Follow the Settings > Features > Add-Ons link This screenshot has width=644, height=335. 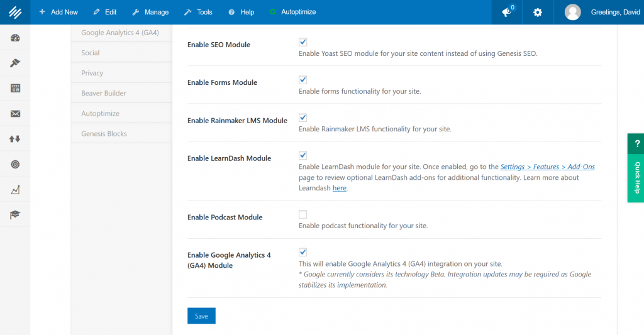point(547,167)
